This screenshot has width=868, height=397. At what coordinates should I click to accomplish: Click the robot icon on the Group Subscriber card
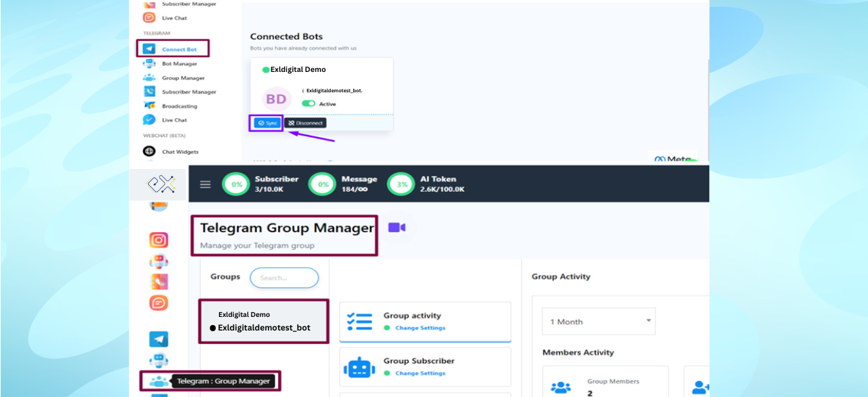pos(359,368)
